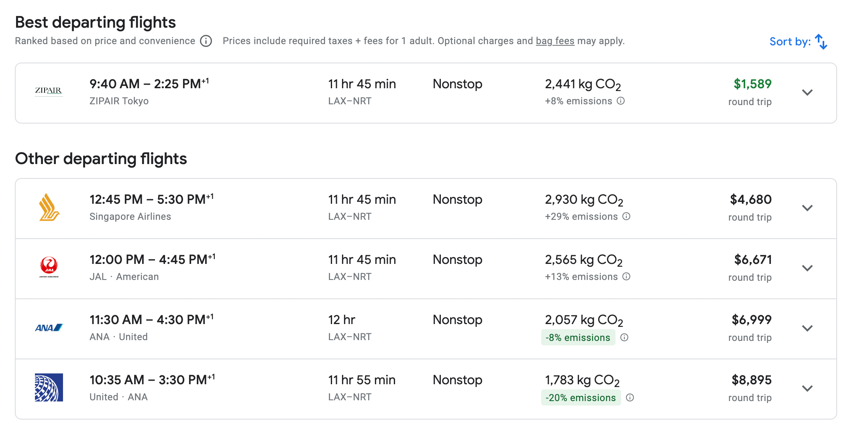Viewport: 868px width, 446px height.
Task: Open the bag fees link
Action: coord(555,41)
